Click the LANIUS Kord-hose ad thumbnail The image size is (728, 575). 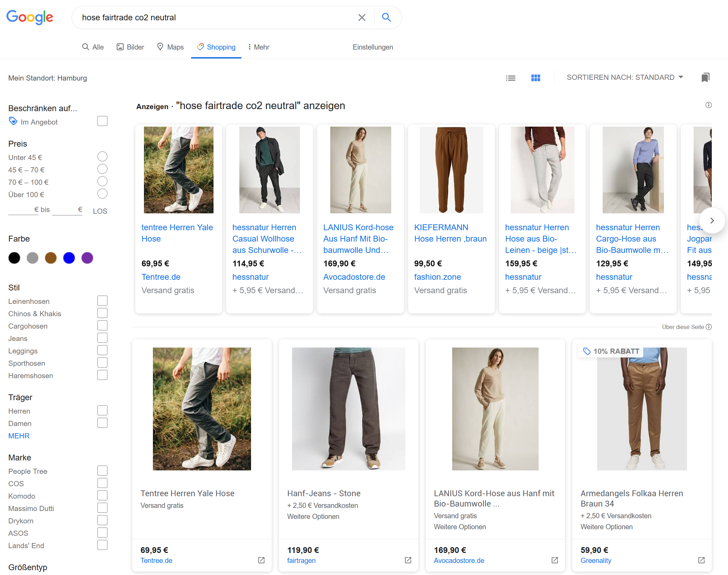(x=361, y=170)
